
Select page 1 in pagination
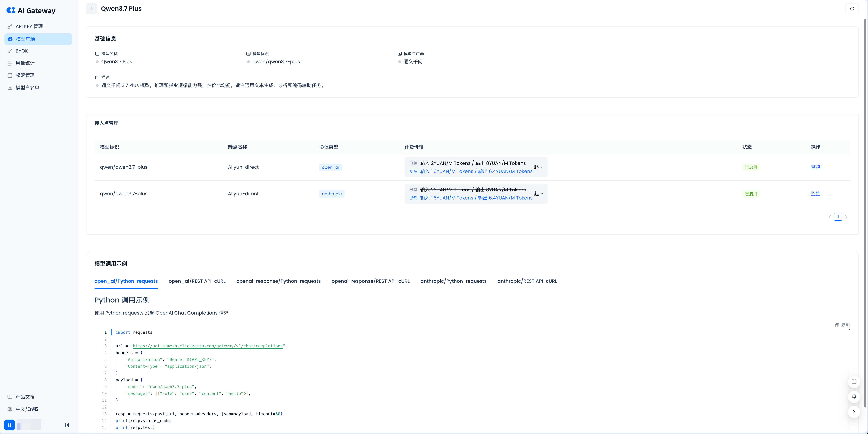click(x=838, y=216)
